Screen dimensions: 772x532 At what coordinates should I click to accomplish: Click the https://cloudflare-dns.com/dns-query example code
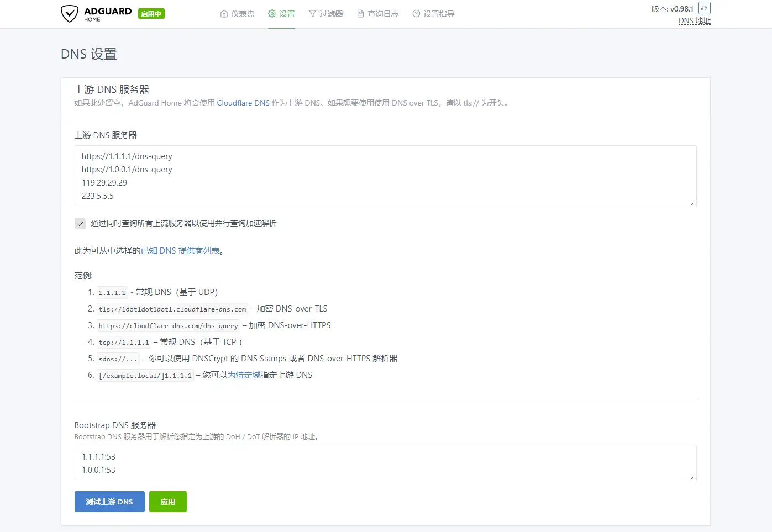[x=169, y=326]
